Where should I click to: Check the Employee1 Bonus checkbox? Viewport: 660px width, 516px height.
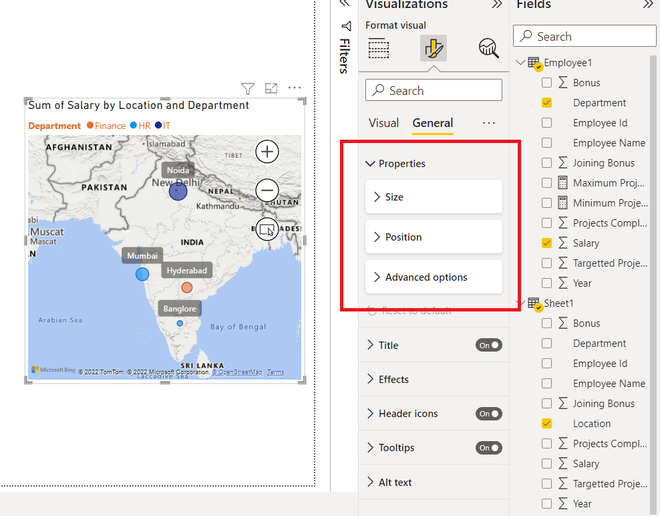[x=546, y=82]
